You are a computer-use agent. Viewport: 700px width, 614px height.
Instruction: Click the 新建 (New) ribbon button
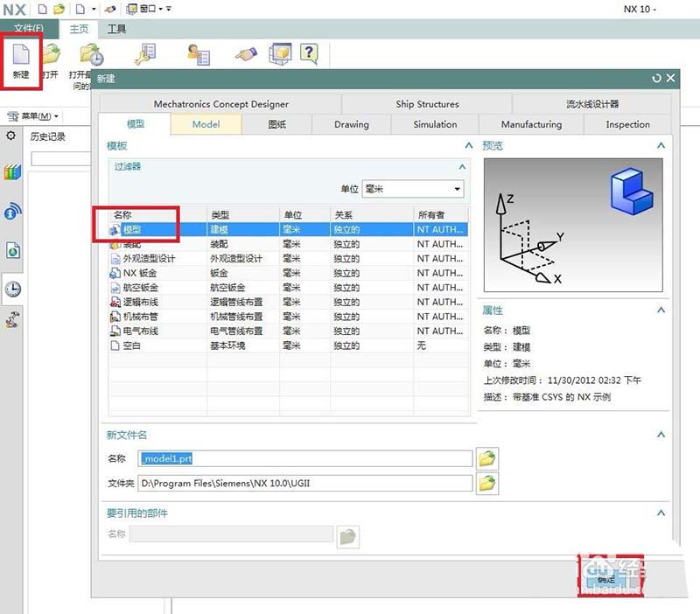coord(21,61)
